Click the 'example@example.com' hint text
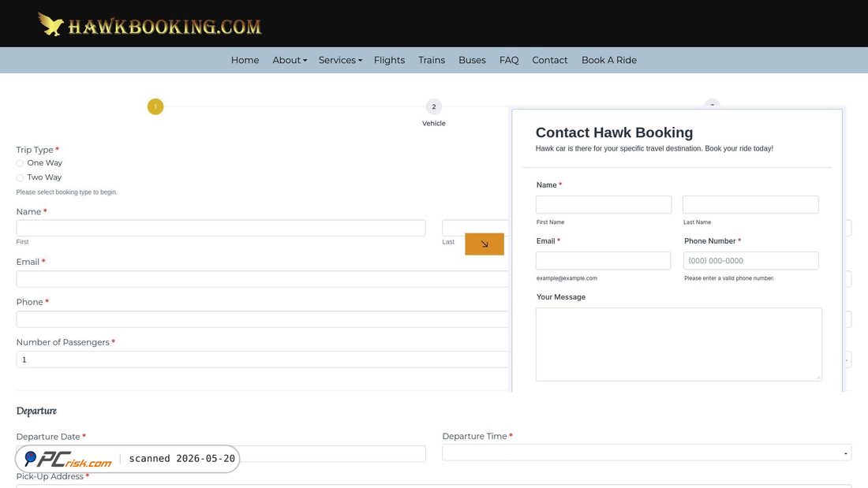The width and height of the screenshot is (868, 488). tap(567, 278)
